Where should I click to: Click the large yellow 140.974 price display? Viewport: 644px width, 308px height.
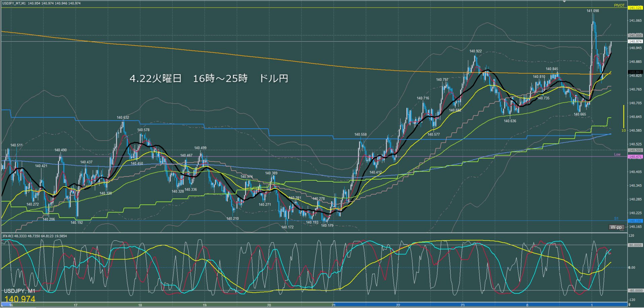tap(20, 299)
